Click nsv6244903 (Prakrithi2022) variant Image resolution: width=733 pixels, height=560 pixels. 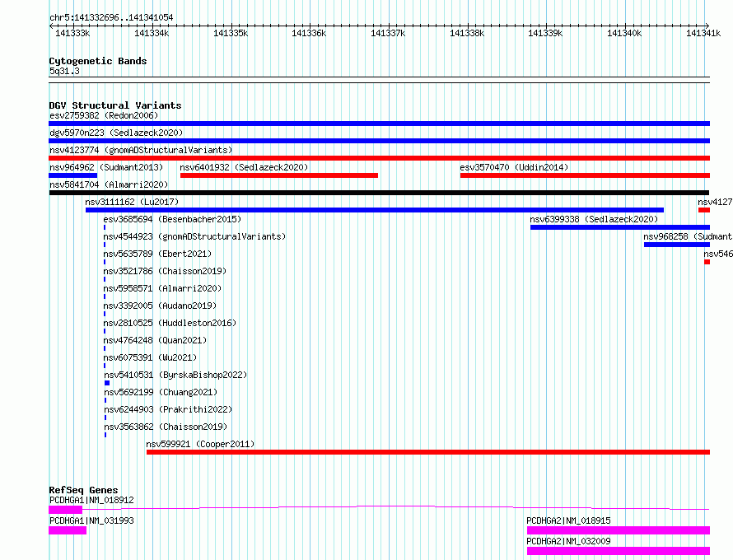point(168,409)
